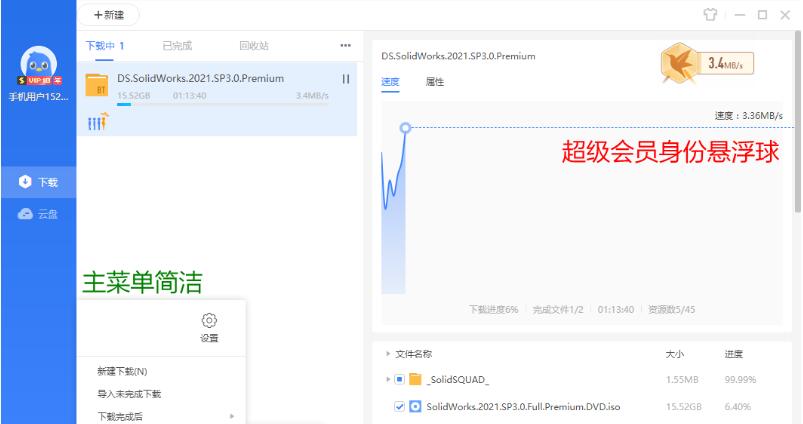Open the three-dot more options menu
803x424 pixels.
click(346, 46)
